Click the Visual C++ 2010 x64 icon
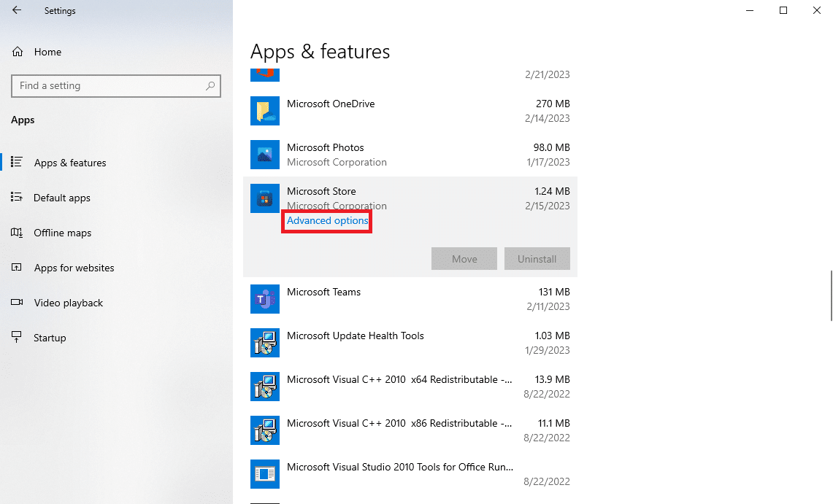 [x=265, y=387]
